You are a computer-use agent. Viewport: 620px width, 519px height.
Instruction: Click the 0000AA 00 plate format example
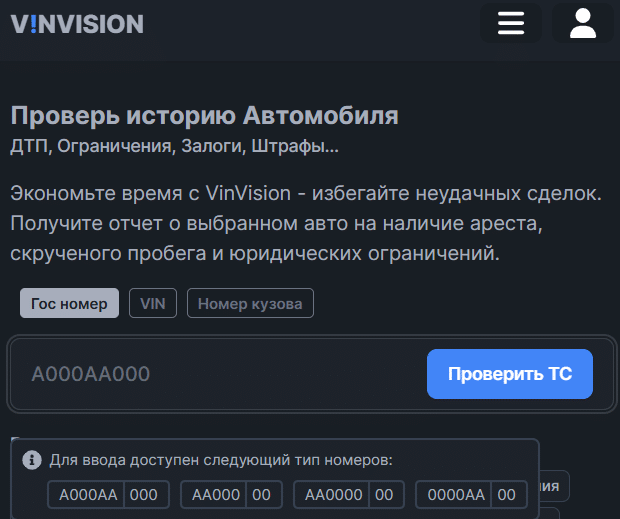(471, 494)
